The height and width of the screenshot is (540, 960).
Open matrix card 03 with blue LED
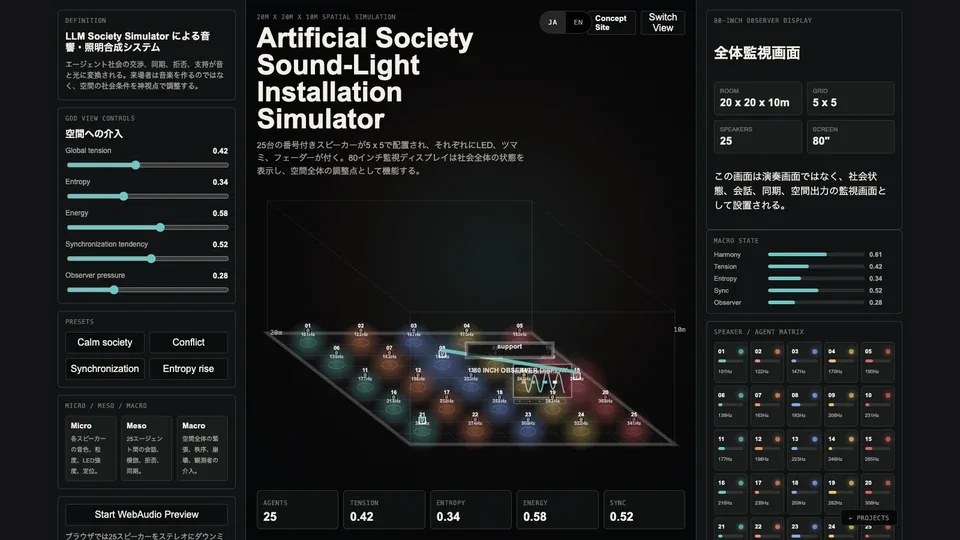[x=804, y=362]
